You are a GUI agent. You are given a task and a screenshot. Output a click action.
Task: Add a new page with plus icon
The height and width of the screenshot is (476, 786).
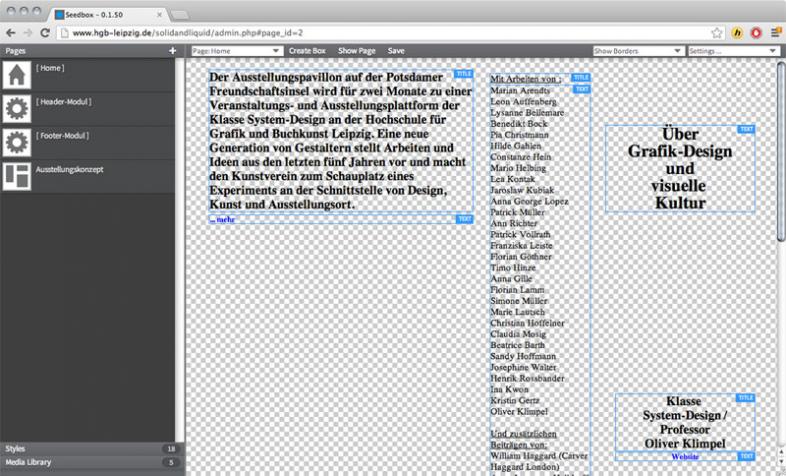pyautogui.click(x=172, y=50)
